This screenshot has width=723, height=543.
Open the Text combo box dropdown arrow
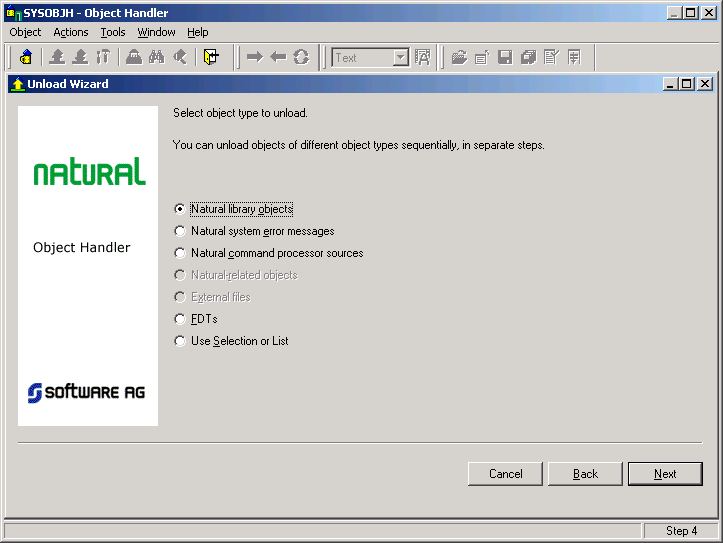[401, 58]
